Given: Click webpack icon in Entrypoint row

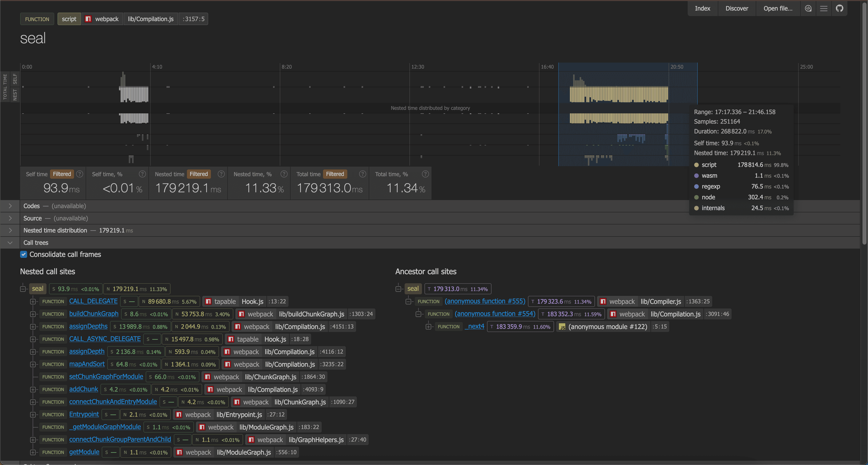Looking at the screenshot, I should (179, 415).
